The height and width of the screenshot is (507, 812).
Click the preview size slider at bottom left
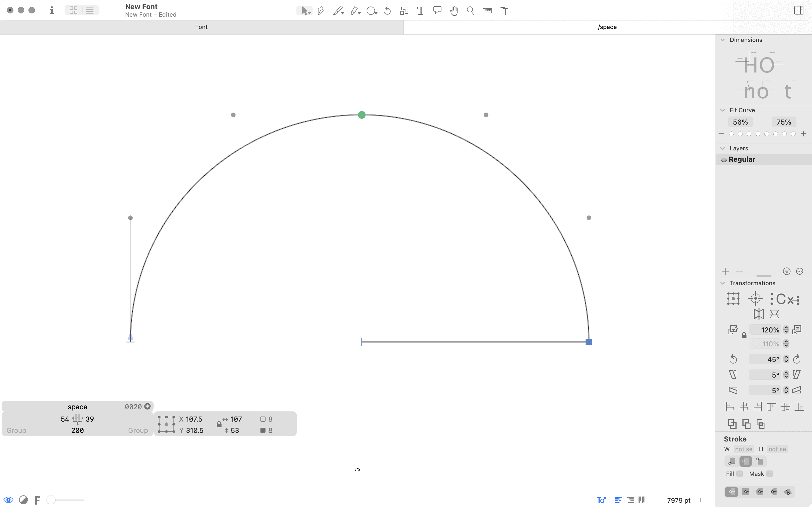coord(66,500)
